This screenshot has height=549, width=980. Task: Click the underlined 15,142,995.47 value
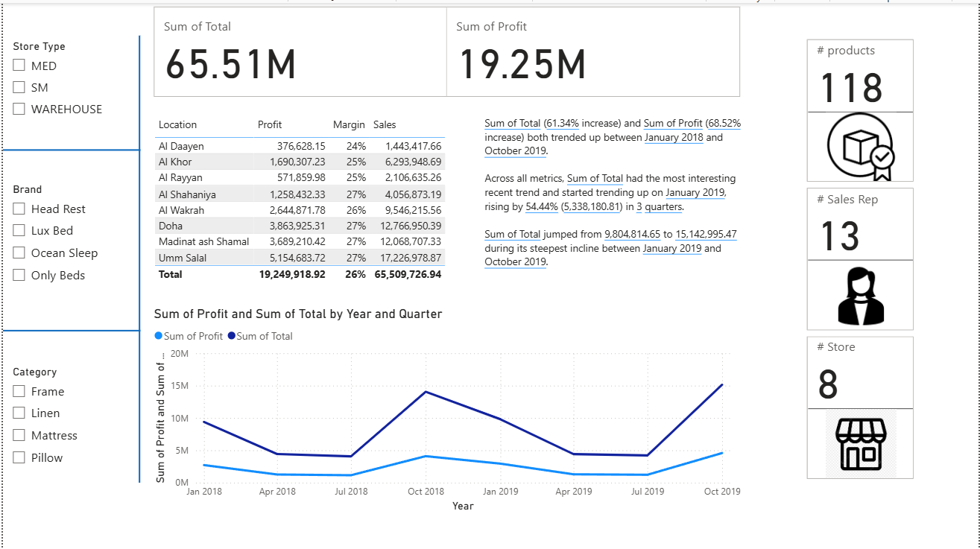point(706,234)
